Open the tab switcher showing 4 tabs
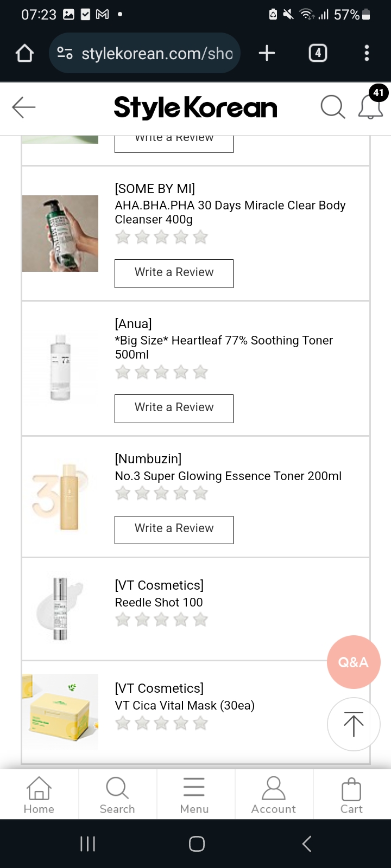The width and height of the screenshot is (391, 868). point(318,53)
